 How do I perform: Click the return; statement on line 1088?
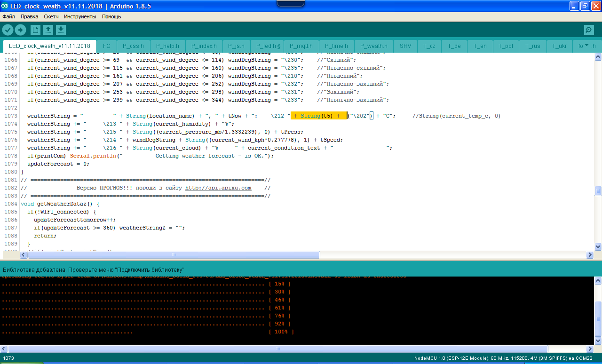45,236
